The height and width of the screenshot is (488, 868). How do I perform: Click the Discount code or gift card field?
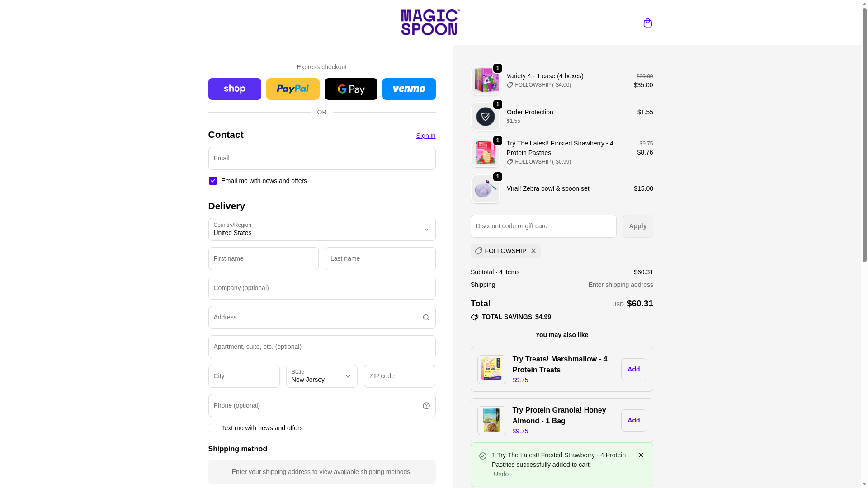tap(543, 226)
